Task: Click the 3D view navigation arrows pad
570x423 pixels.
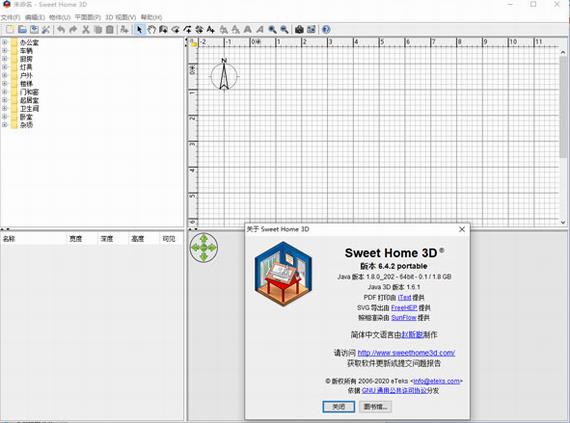Action: coord(204,247)
